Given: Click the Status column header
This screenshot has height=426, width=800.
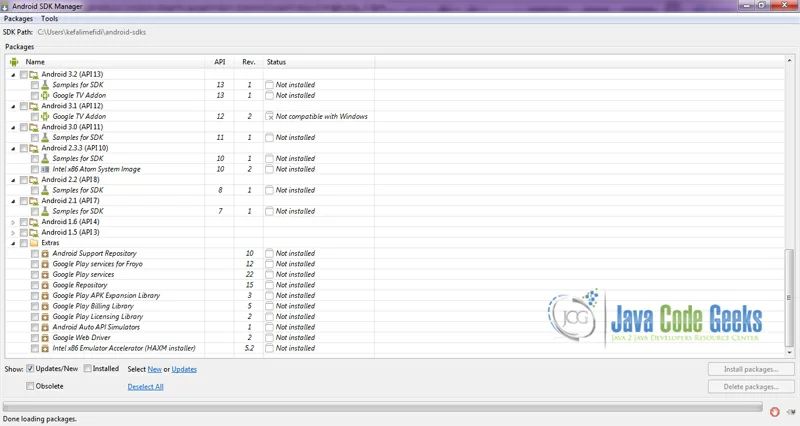Looking at the screenshot, I should (x=319, y=62).
